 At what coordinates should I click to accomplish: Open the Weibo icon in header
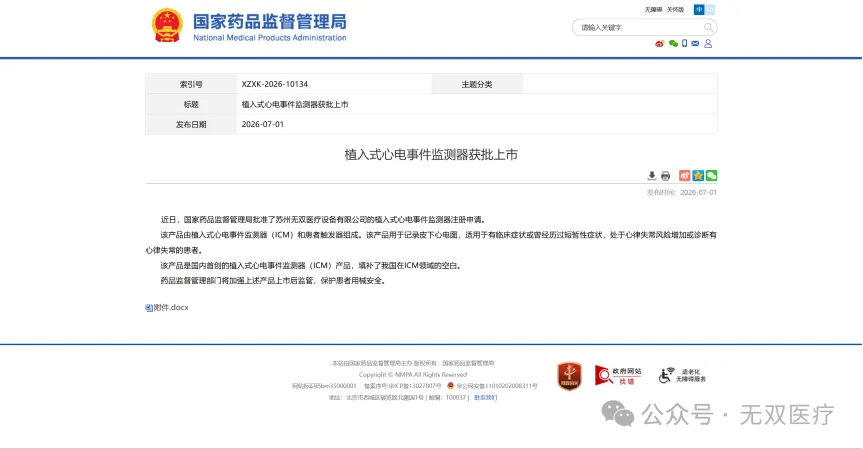(x=659, y=43)
